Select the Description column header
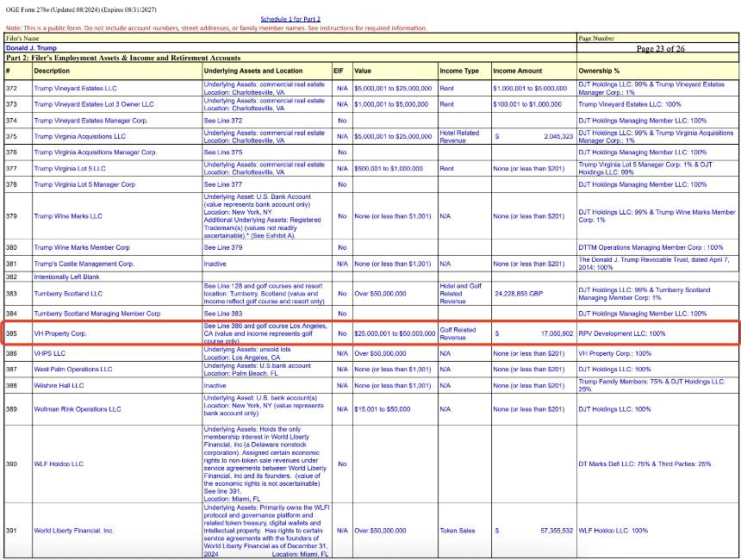 click(x=53, y=71)
